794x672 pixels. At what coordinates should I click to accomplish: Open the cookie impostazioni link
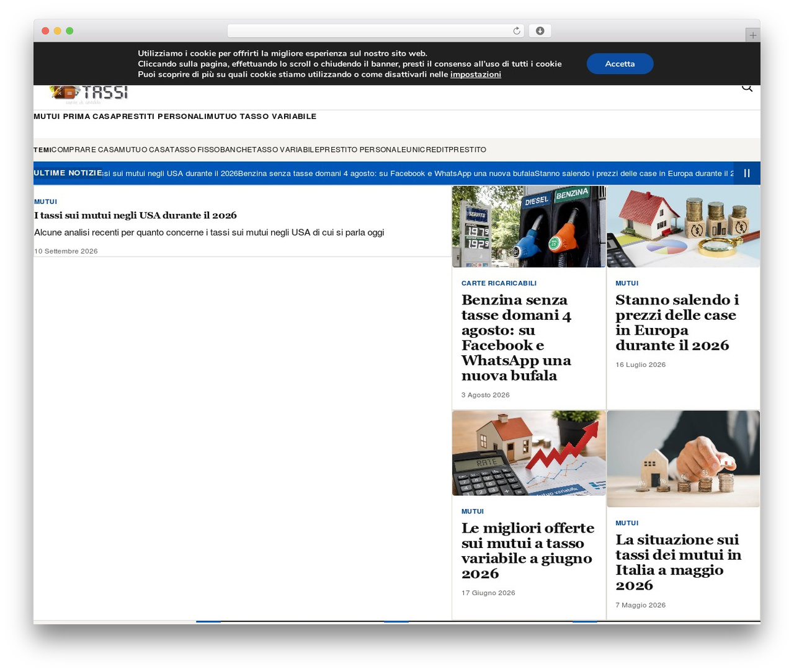click(476, 74)
